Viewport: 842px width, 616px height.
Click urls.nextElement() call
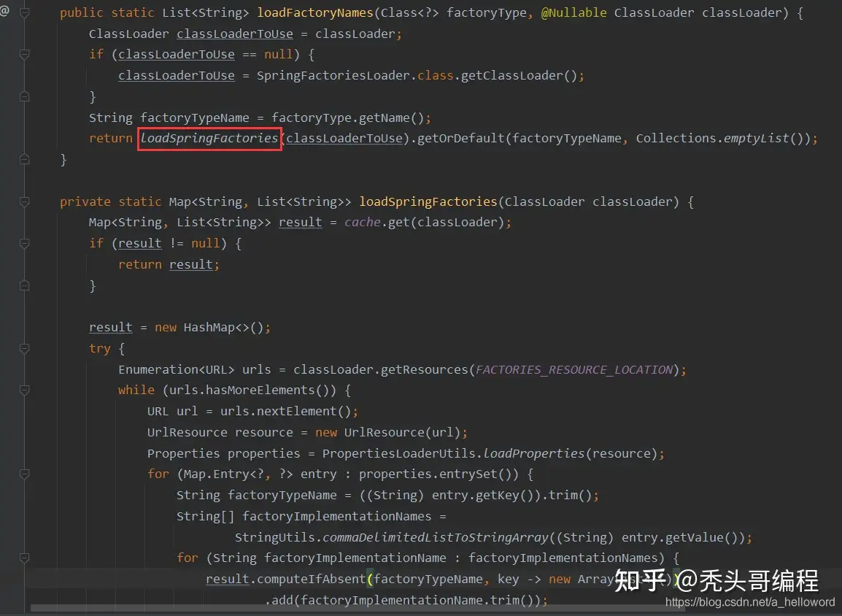coord(286,412)
